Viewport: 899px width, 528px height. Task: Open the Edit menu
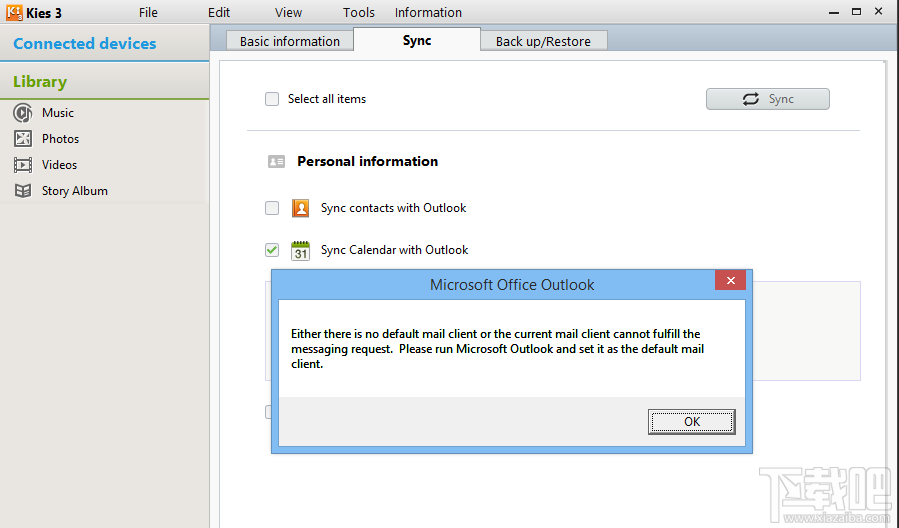(x=219, y=13)
